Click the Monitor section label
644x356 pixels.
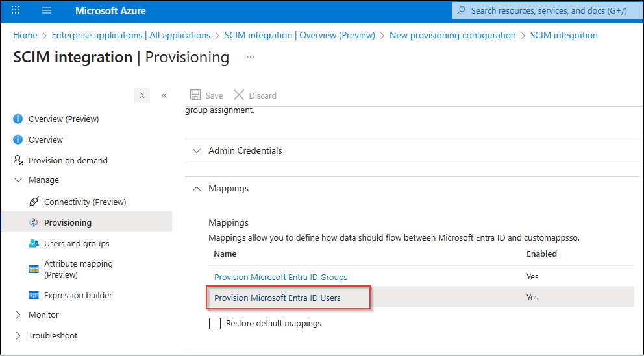[x=43, y=315]
